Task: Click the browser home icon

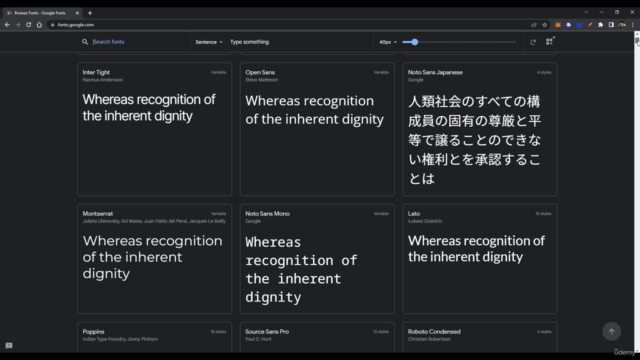Action: (39, 25)
